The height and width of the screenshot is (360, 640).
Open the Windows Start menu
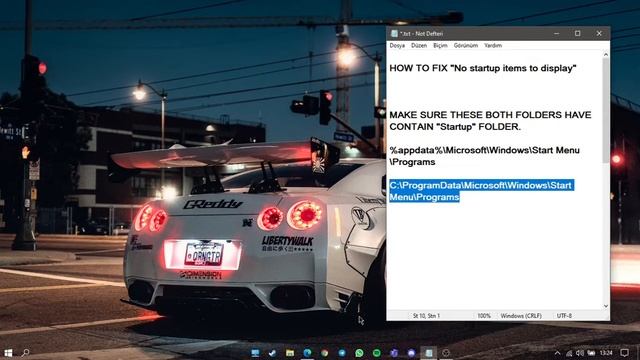(x=8, y=353)
